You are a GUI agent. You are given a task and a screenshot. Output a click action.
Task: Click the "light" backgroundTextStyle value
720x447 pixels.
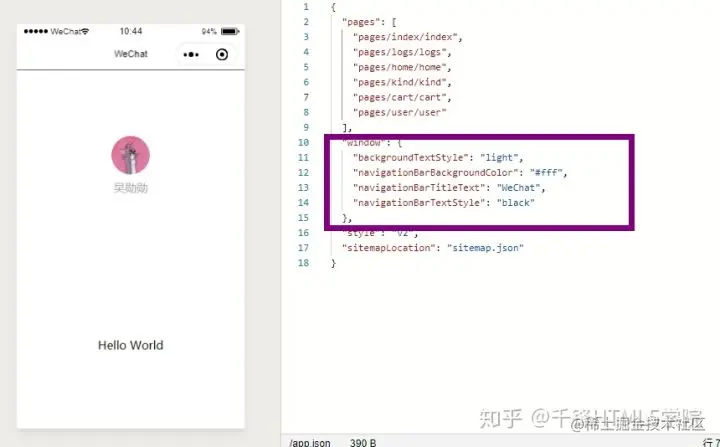click(x=499, y=158)
